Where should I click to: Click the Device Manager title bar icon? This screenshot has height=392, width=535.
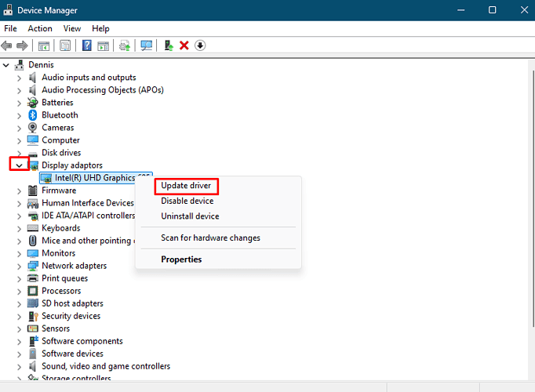point(8,10)
